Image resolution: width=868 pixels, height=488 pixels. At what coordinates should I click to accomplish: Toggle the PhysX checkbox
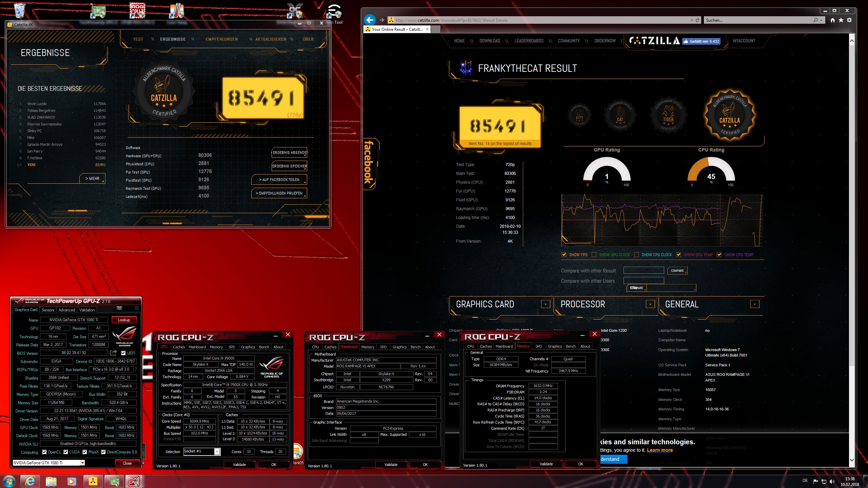pos(85,452)
